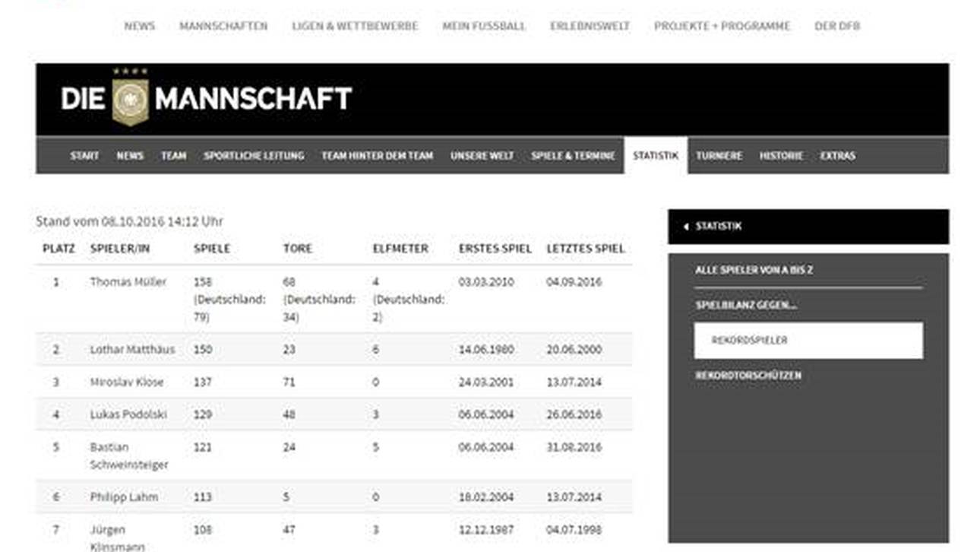This screenshot has width=980, height=552.
Task: Click Miroslav Klose in the table
Action: (126, 382)
